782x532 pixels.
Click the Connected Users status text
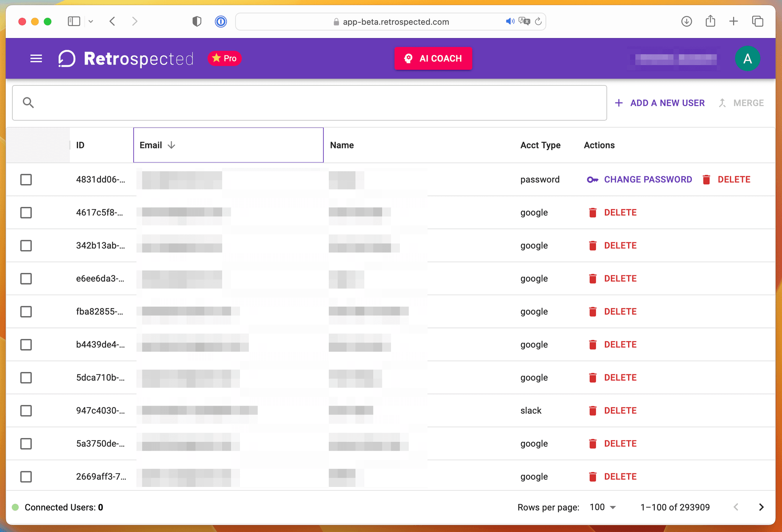pos(64,507)
